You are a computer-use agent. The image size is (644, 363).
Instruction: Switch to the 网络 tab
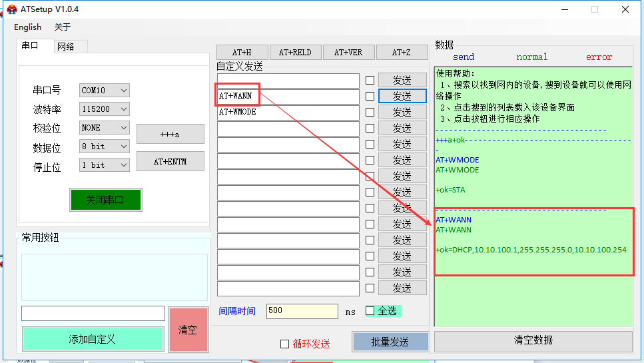click(66, 47)
